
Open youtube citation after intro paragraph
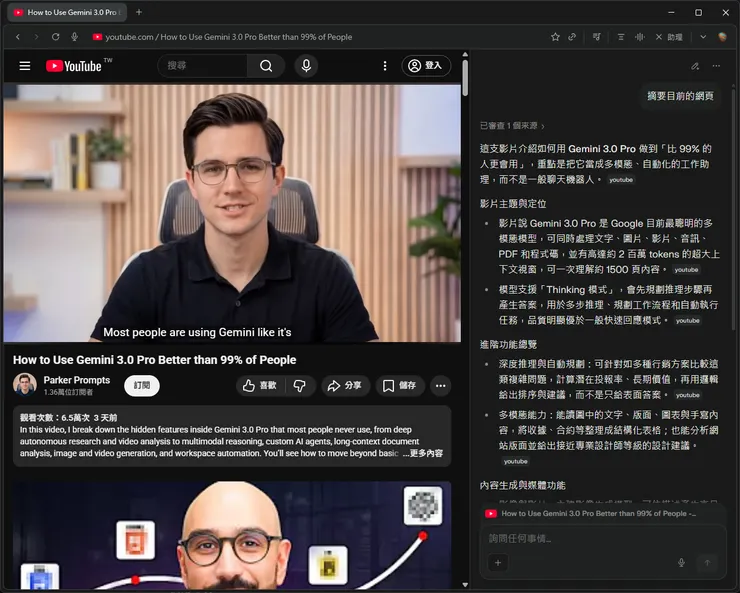(621, 180)
